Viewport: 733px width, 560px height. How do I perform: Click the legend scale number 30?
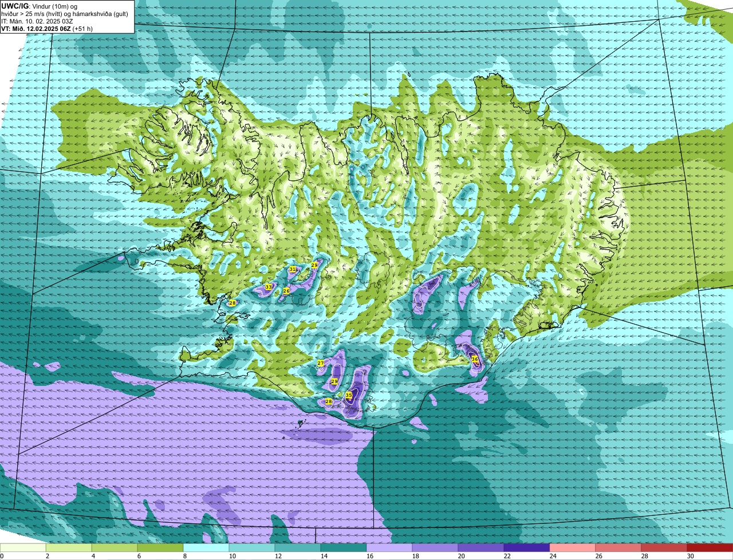click(691, 556)
